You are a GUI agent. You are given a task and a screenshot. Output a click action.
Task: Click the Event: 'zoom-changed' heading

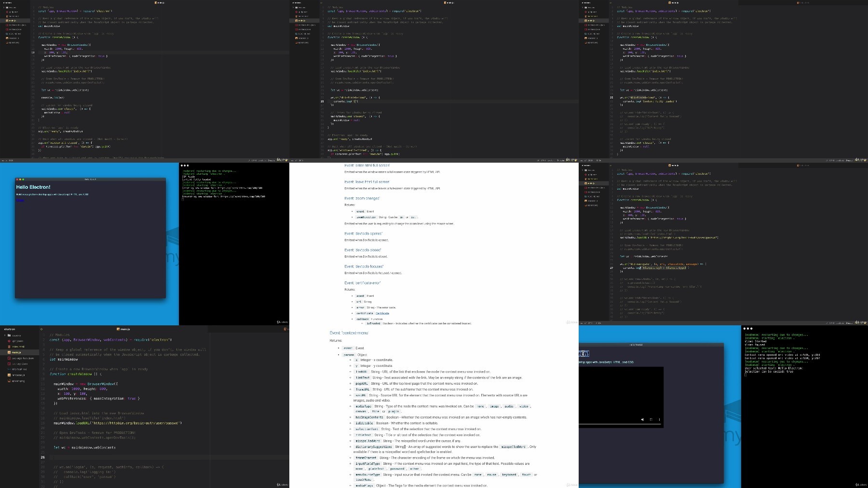[x=362, y=198]
